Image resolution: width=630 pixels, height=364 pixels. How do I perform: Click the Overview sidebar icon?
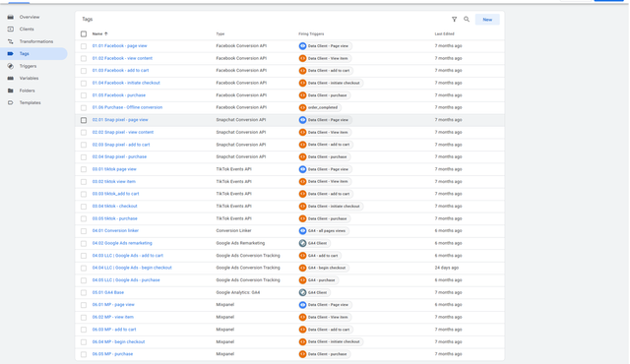(11, 17)
